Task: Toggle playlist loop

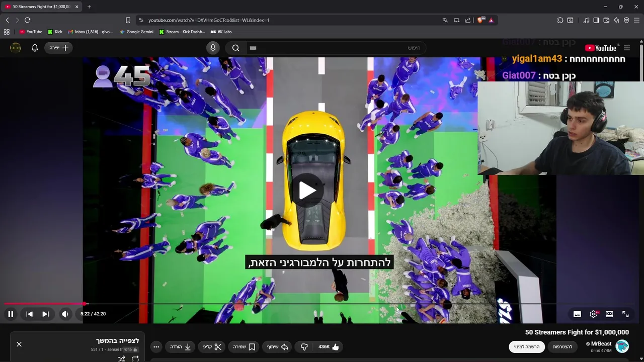Action: click(x=135, y=358)
